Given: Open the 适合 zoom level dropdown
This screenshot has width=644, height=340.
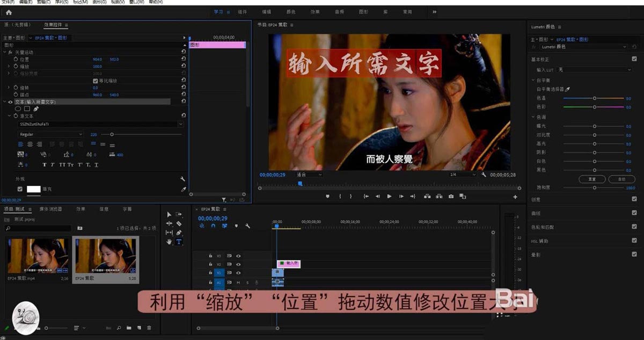Looking at the screenshot, I should tap(309, 175).
